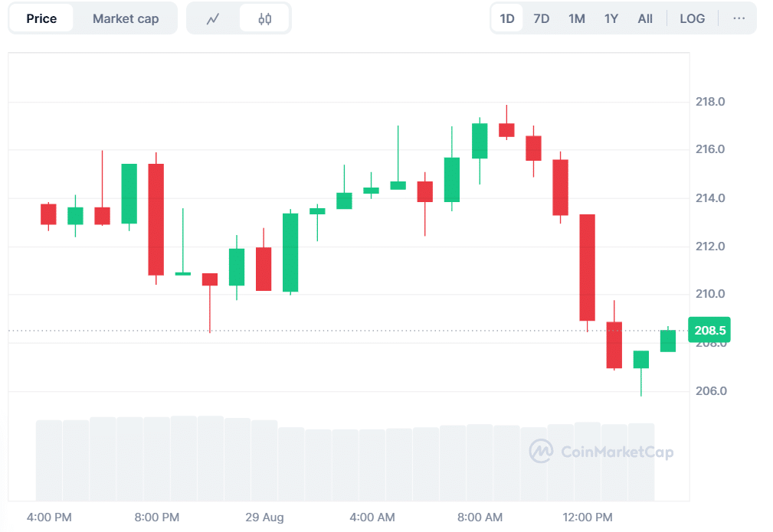Click the 208.5 current price label
Image resolution: width=773 pixels, height=532 pixels.
709,329
